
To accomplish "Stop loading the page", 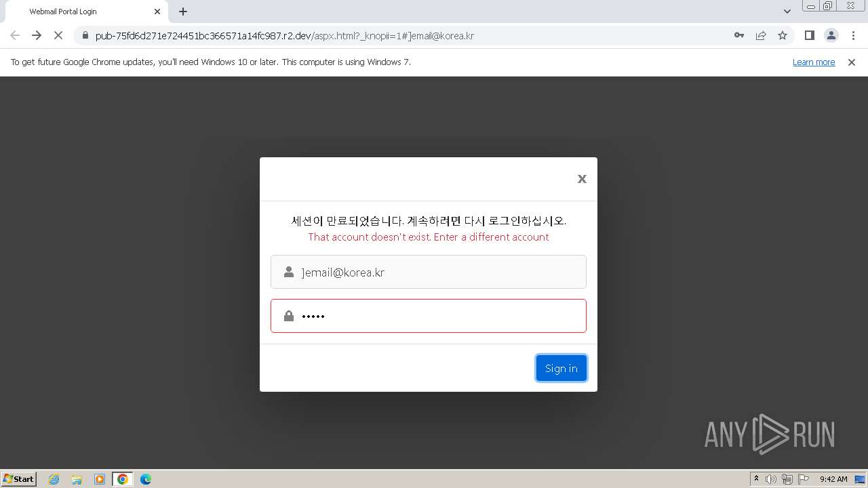I will pyautogui.click(x=58, y=35).
